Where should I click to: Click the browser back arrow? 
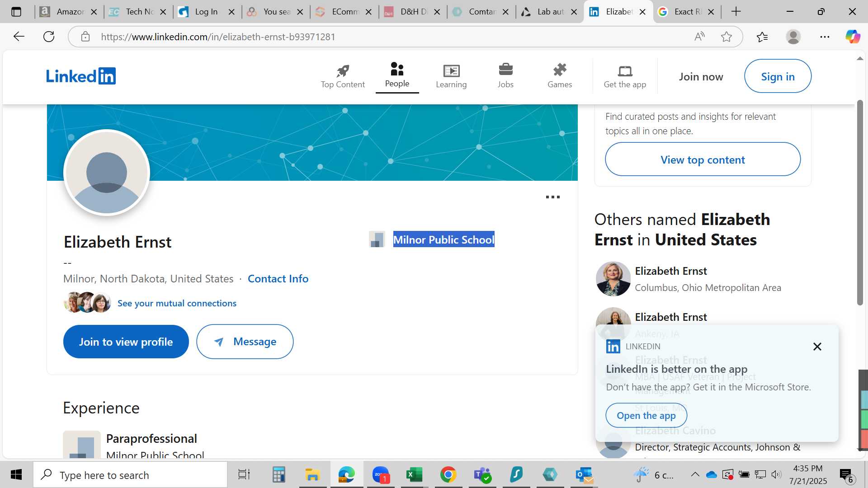click(x=19, y=37)
